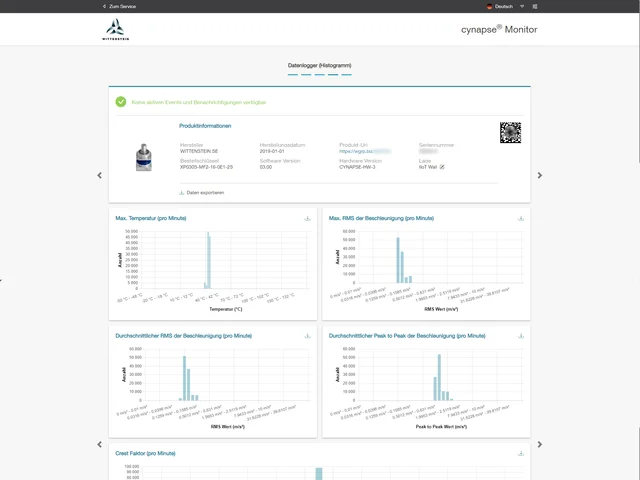Download Durchschnittlicher RMS der Beschleunigung chart
This screenshot has width=640, height=480.
[308, 336]
